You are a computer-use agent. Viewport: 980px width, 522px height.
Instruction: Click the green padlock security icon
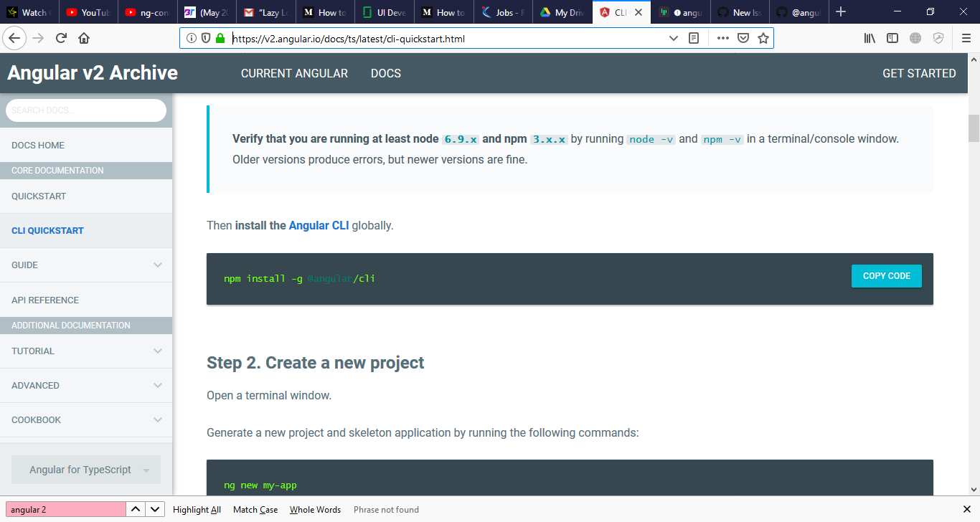(x=220, y=38)
